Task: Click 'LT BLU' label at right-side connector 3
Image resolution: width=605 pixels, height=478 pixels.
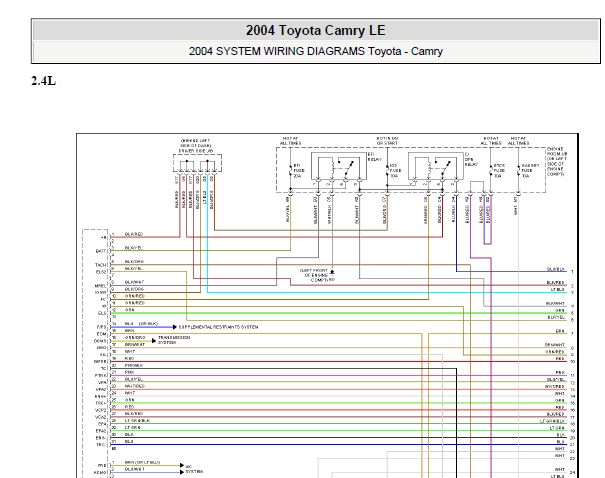Action: [558, 289]
